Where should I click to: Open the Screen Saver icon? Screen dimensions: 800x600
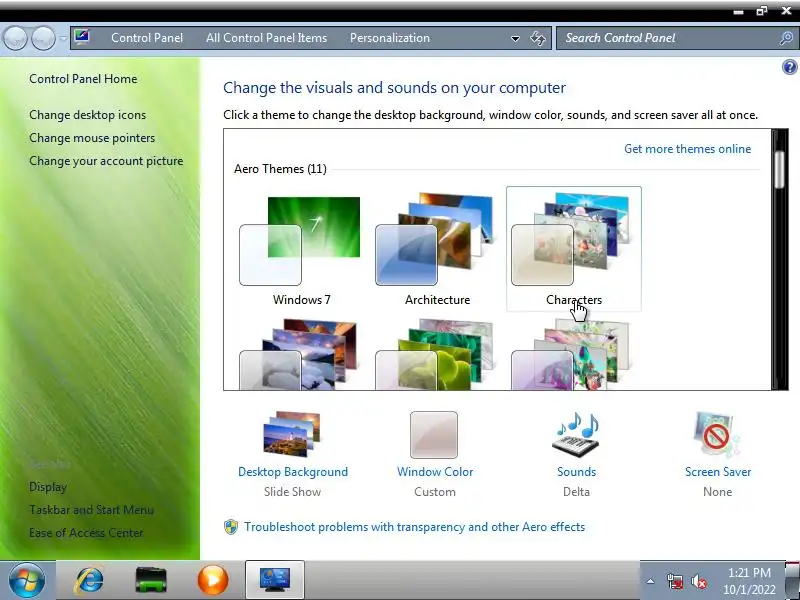click(x=717, y=435)
